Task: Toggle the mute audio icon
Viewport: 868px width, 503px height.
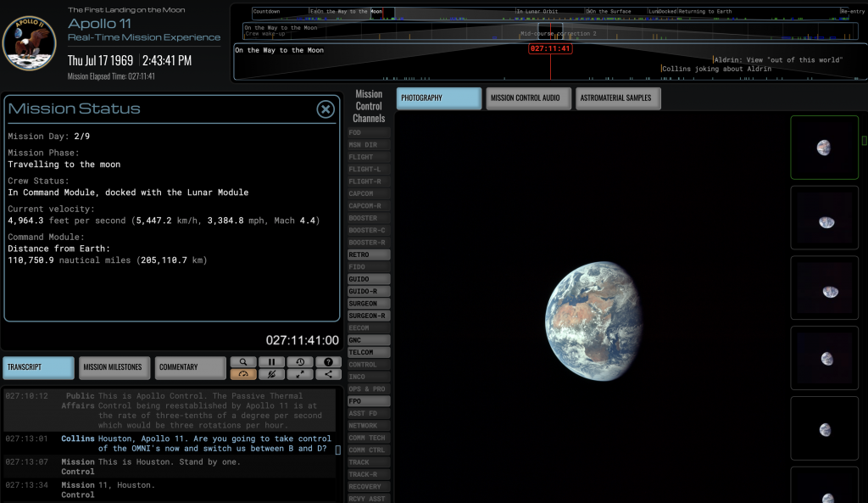Action: coord(271,374)
